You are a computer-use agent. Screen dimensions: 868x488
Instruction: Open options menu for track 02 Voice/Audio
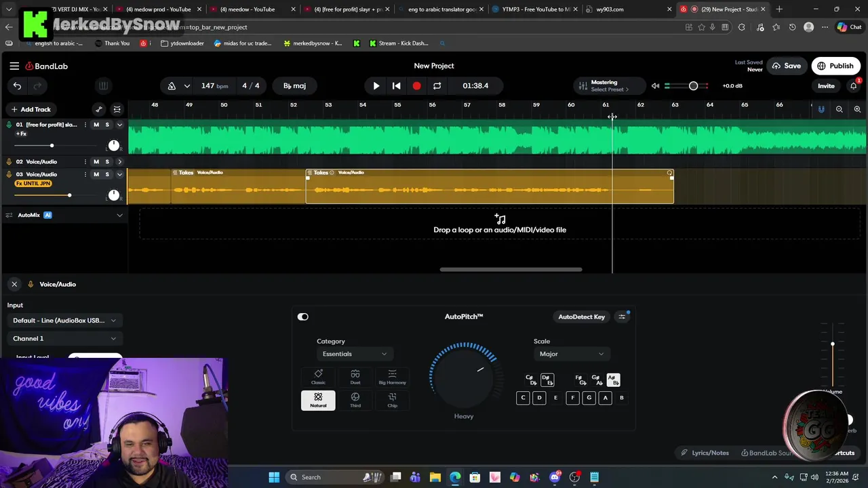click(x=85, y=161)
